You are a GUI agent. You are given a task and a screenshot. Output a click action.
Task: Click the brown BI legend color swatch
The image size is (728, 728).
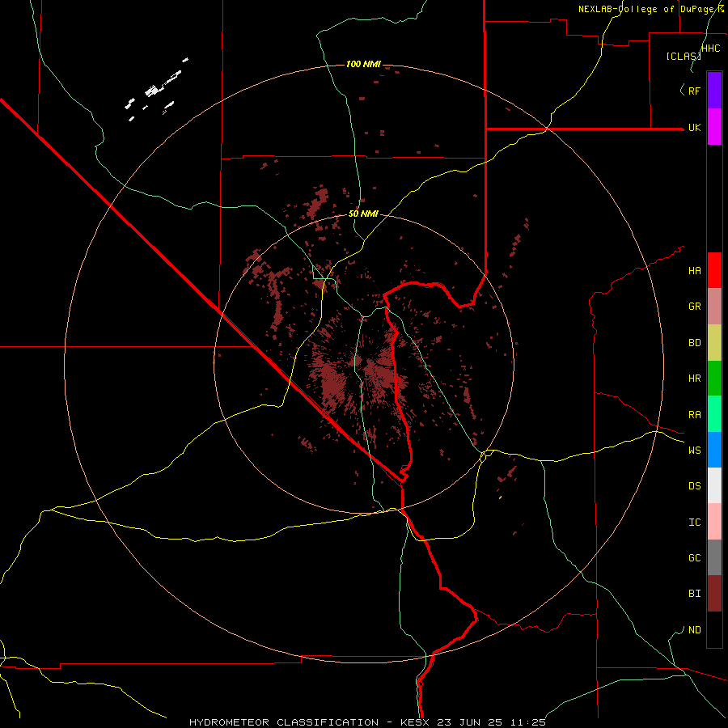point(714,594)
